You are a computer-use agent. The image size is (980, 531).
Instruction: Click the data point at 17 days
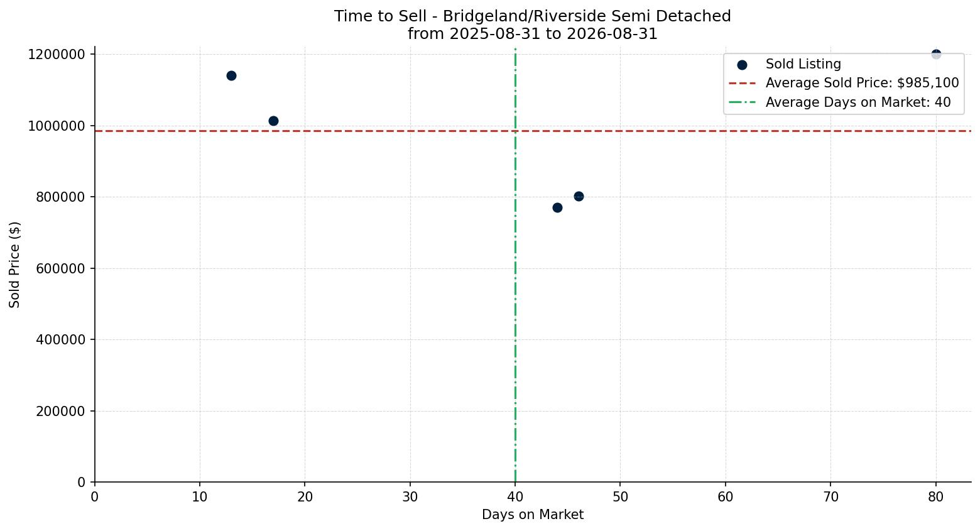273,121
